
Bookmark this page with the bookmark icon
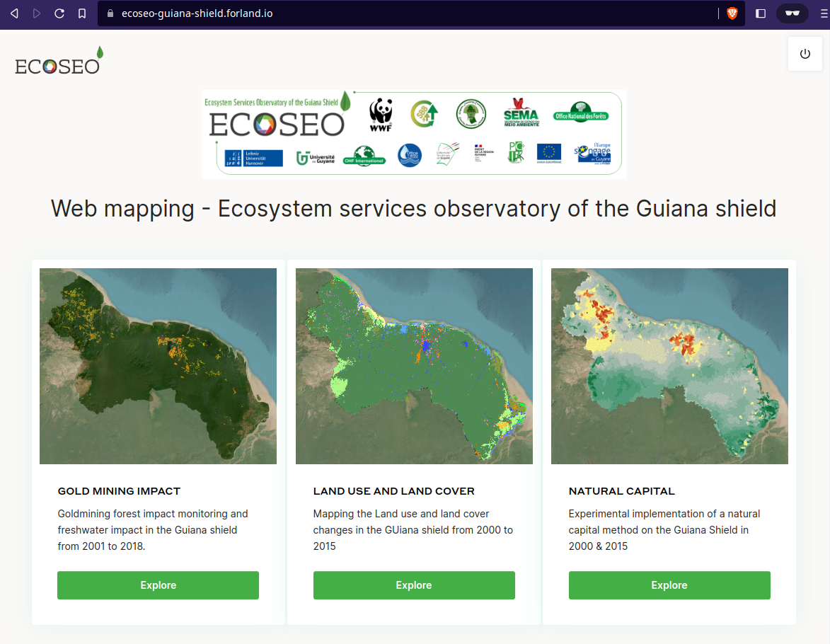(x=82, y=13)
